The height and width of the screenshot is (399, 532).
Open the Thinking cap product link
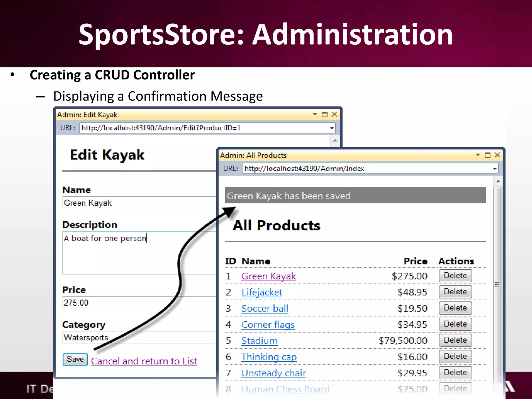(x=269, y=357)
